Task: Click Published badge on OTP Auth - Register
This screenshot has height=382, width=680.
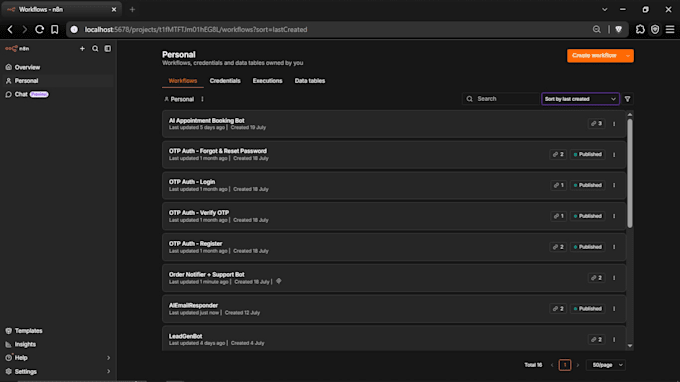Action: point(588,247)
